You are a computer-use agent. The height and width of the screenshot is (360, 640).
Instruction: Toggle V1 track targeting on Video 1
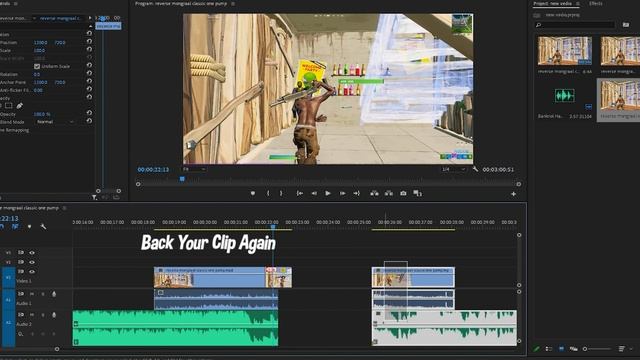(9, 277)
